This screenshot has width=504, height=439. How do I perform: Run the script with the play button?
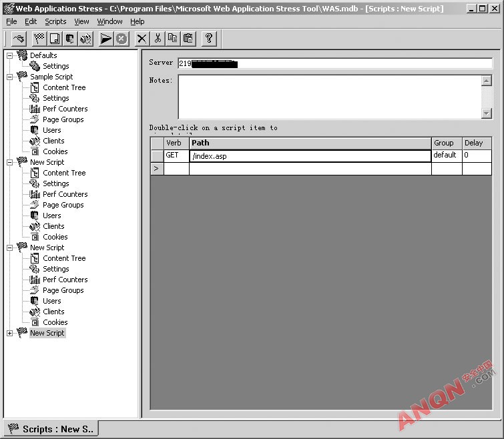tap(105, 39)
